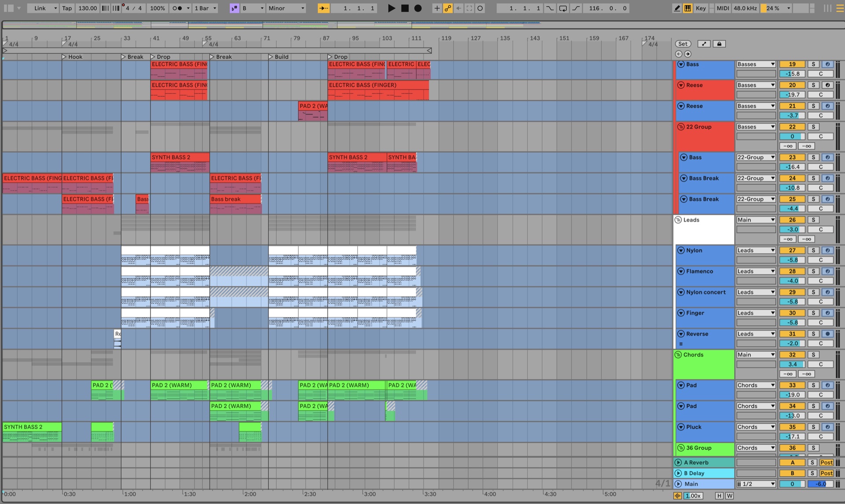Adjust the Main volume -6.0 slider
Image resolution: width=845 pixels, height=504 pixels.
tap(820, 484)
